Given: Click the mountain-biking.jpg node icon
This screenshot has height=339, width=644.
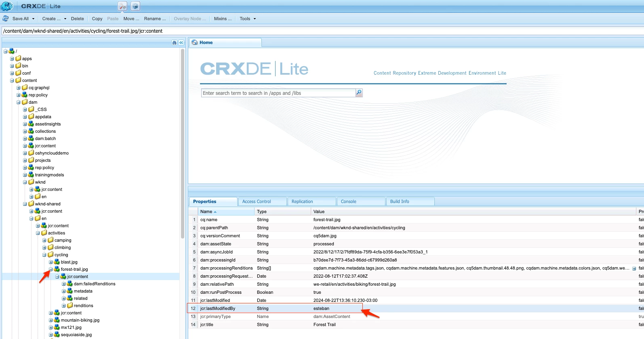Looking at the screenshot, I should click(x=57, y=320).
